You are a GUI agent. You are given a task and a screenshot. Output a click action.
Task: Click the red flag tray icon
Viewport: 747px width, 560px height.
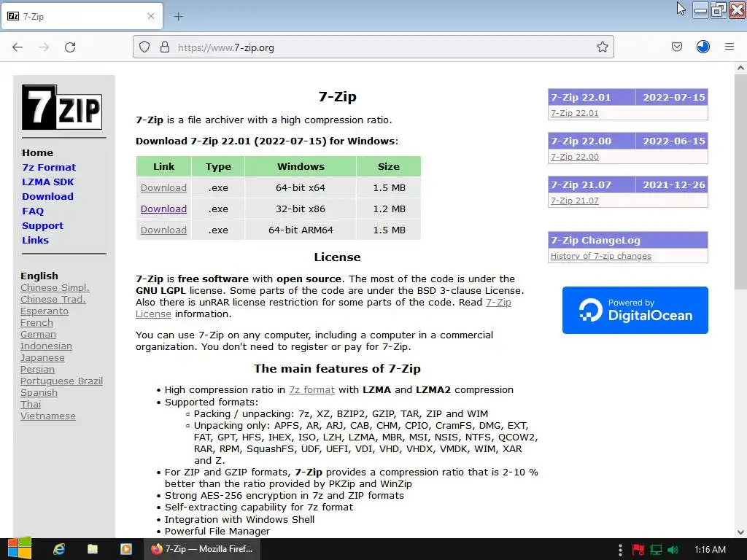click(638, 550)
